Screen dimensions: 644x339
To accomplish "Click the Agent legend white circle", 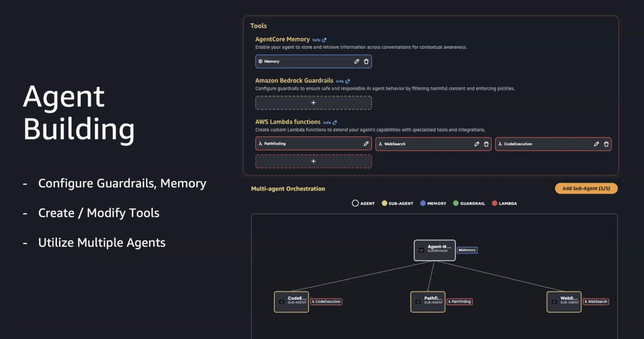I will pyautogui.click(x=355, y=203).
